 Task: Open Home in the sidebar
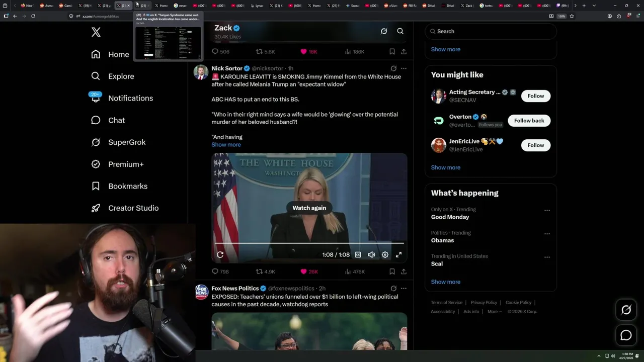110,54
